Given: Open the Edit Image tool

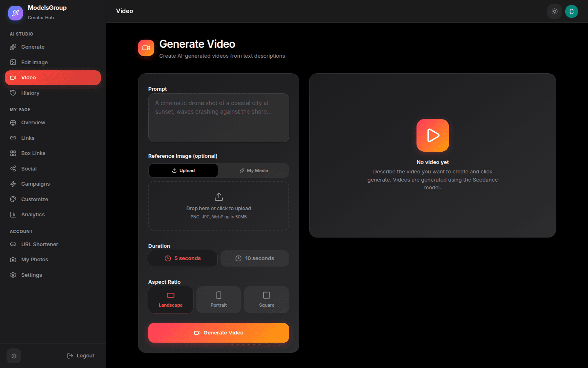Looking at the screenshot, I should coord(34,62).
